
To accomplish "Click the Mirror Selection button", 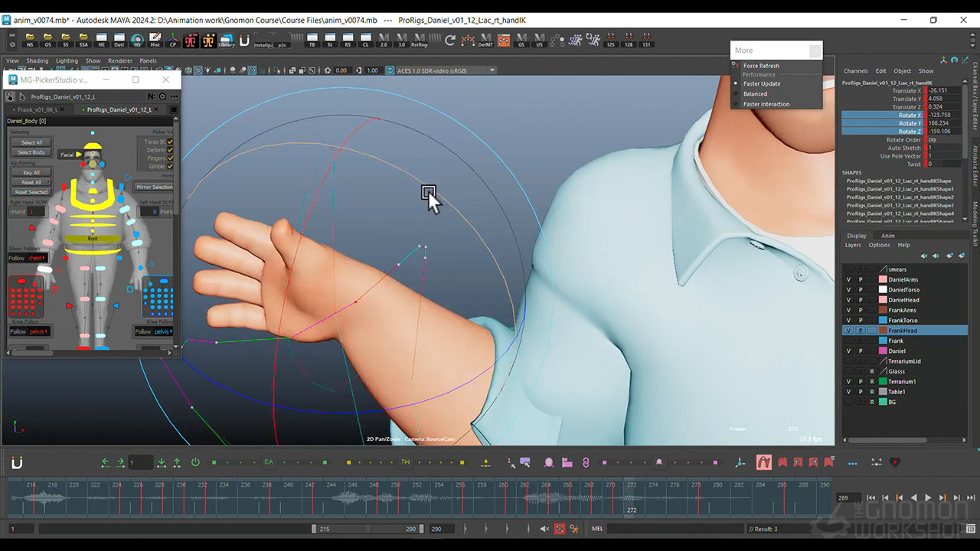I will (x=155, y=187).
